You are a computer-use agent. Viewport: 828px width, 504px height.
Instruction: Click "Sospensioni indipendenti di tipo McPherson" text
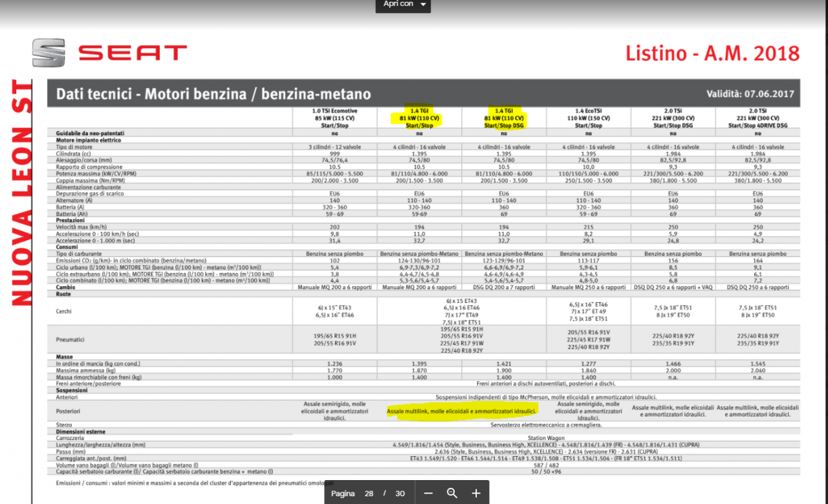coord(546,397)
